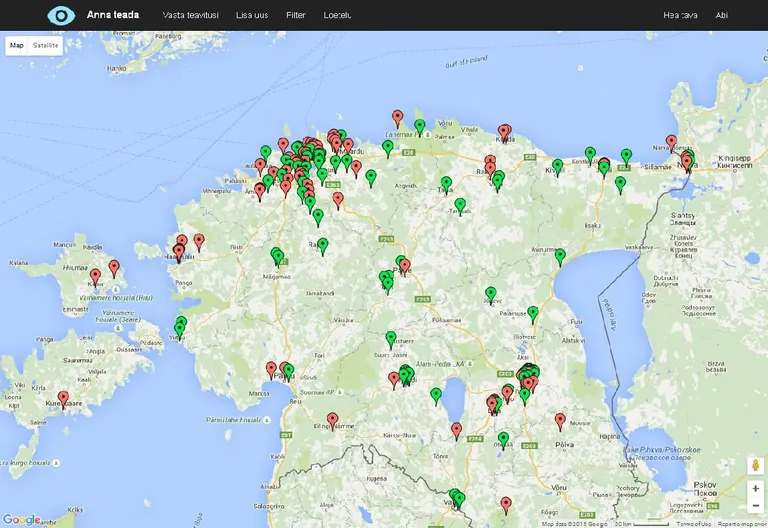Screen dimensions: 768x528
Task: Click the red marker at Narva-Jõesuu
Action: [x=671, y=142]
